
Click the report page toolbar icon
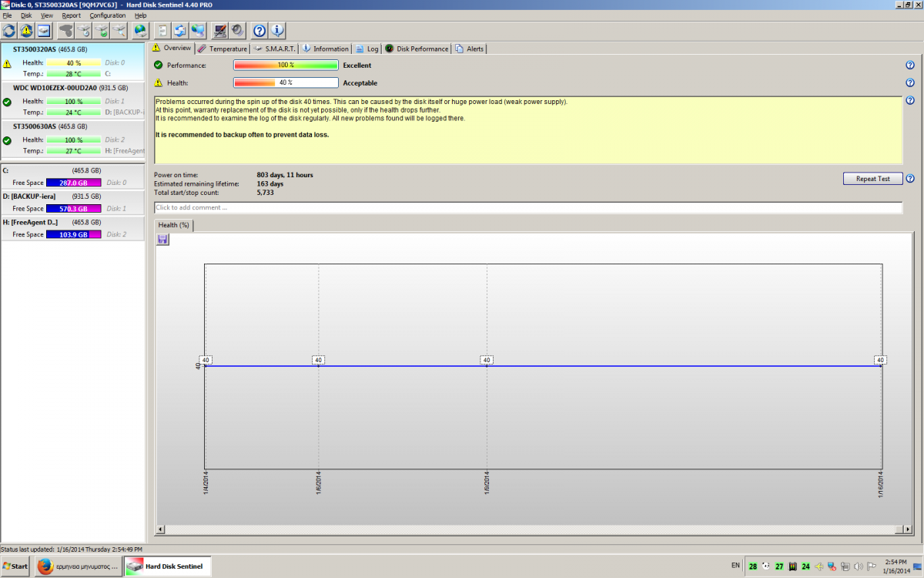tap(162, 31)
